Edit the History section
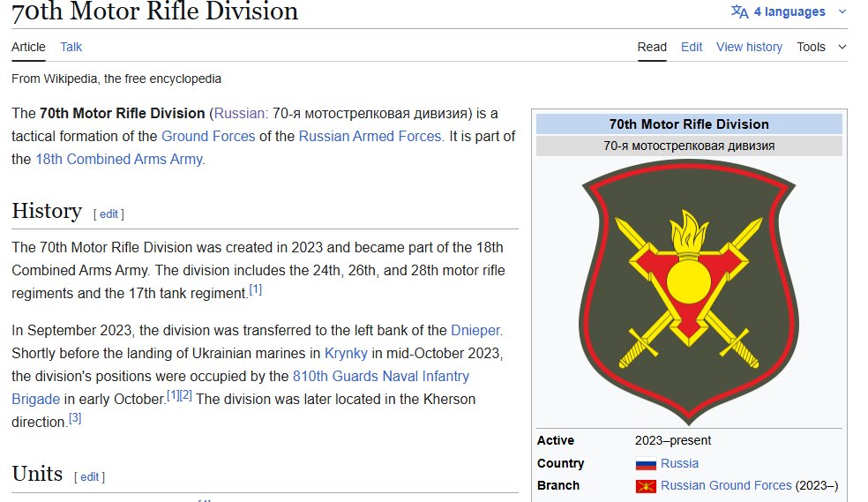 tap(108, 214)
